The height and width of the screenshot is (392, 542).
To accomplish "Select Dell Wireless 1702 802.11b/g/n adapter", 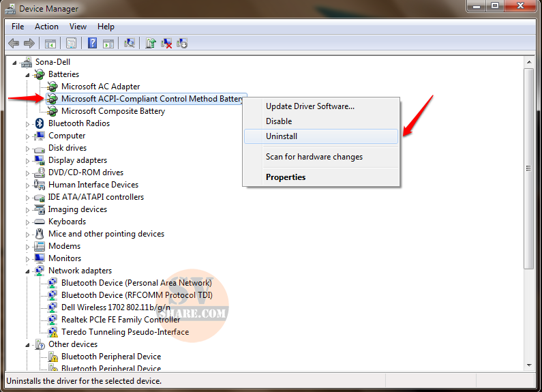I will click(x=117, y=307).
